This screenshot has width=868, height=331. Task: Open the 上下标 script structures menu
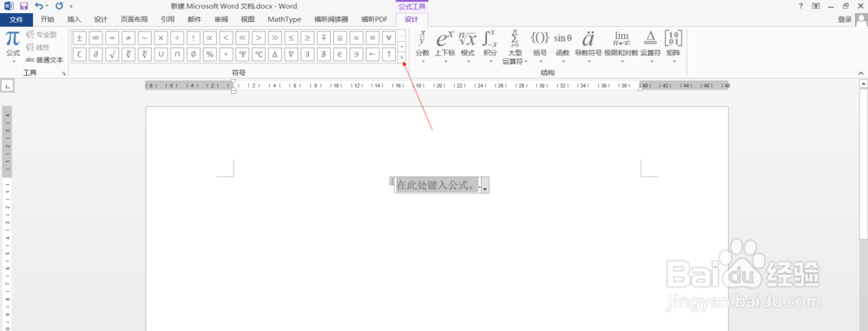point(444,47)
